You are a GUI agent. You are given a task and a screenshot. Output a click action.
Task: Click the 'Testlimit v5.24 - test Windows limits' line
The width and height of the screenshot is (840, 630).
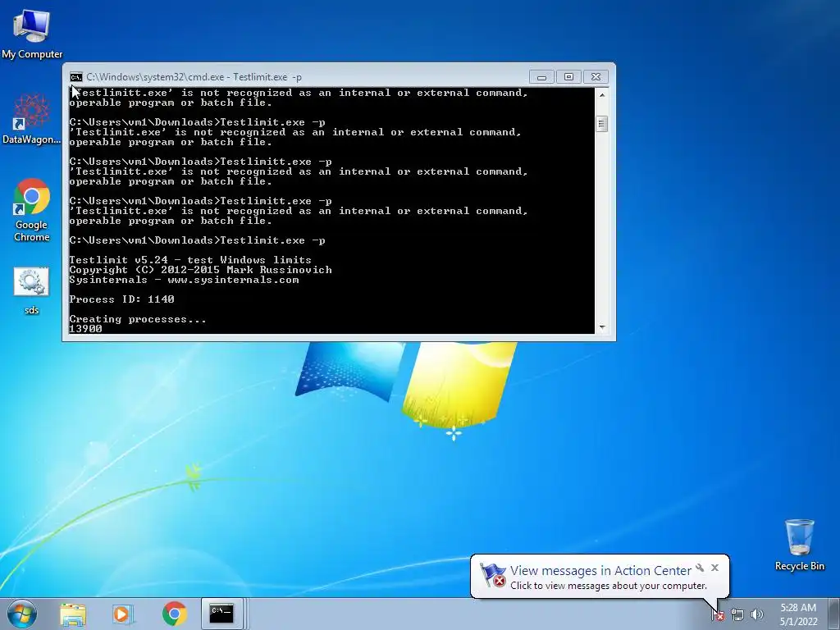(190, 260)
